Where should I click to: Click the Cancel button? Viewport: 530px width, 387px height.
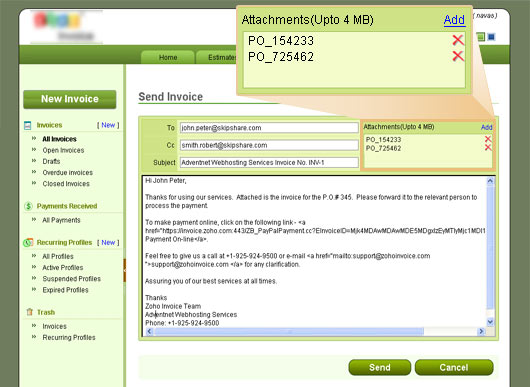click(454, 367)
